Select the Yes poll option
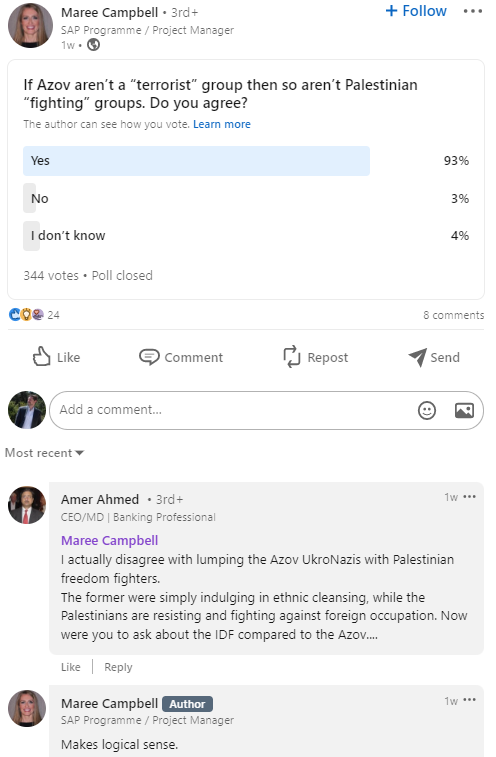496x757 pixels. 246,161
